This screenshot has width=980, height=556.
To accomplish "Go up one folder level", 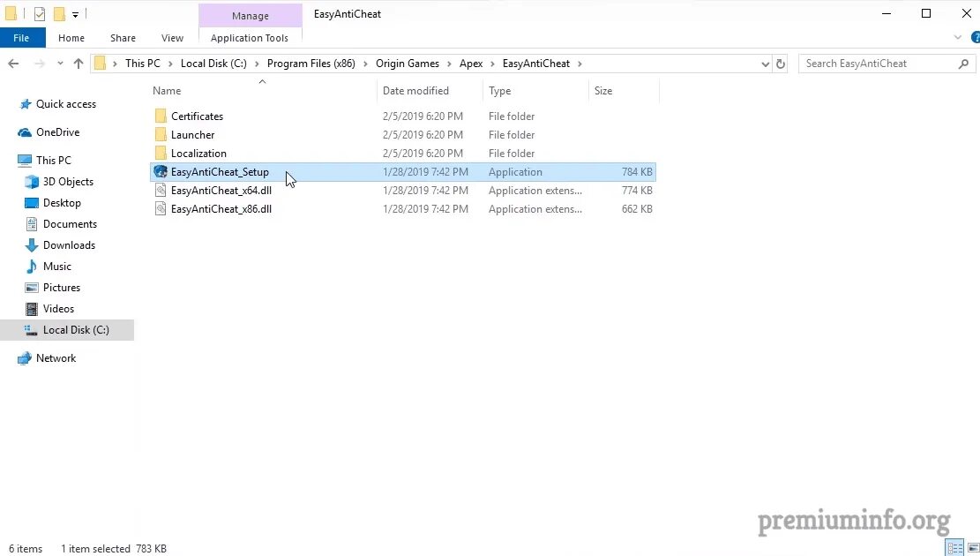I will click(79, 64).
